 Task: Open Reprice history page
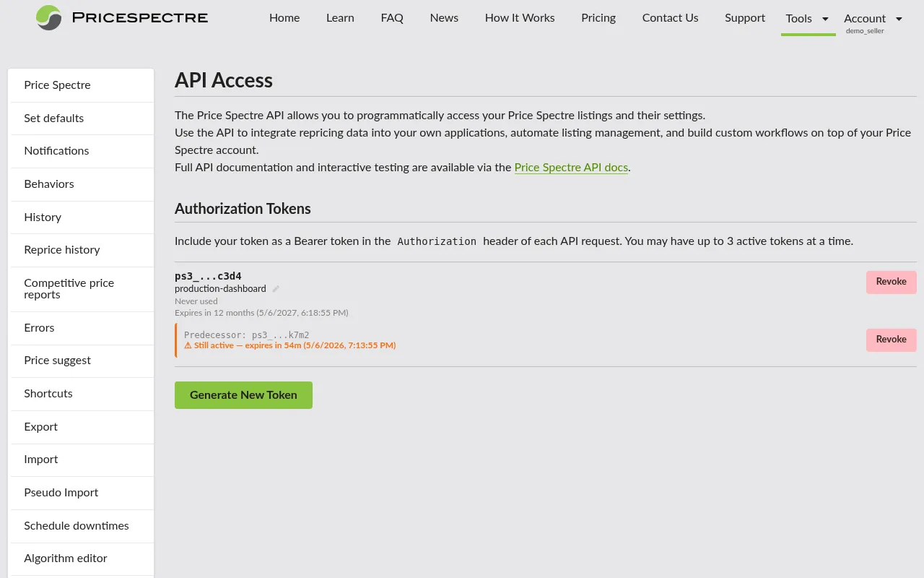[82, 250]
